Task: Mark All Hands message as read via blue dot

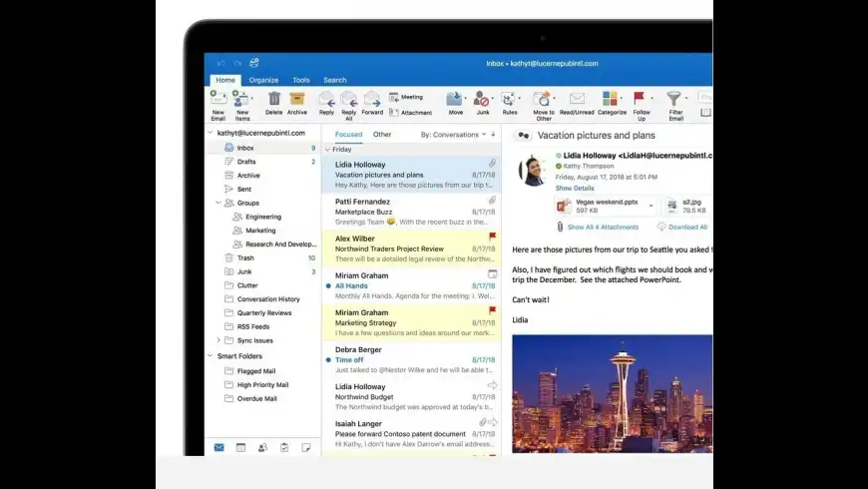Action: [328, 285]
